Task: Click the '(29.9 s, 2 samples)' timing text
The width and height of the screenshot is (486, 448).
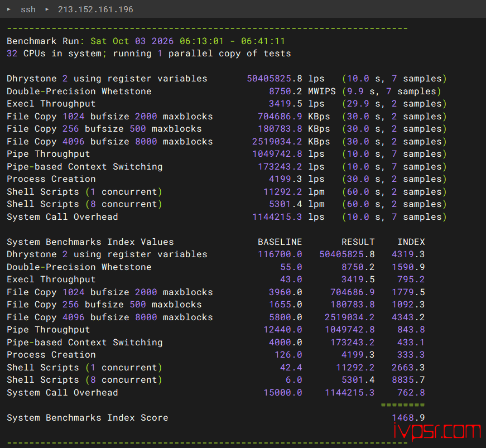Action: click(x=394, y=104)
